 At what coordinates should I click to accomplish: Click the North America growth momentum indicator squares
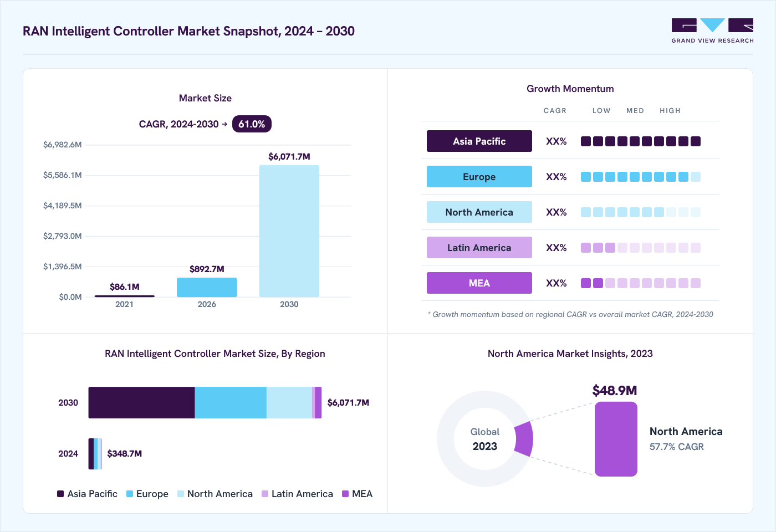641,212
